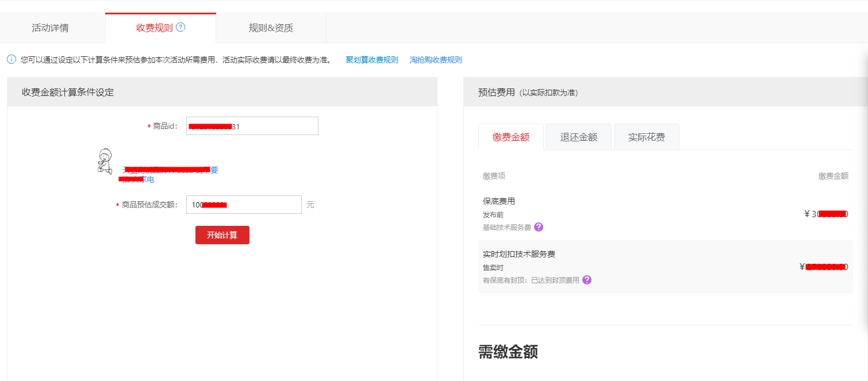Open the 聚划算收费规则 link

coord(371,59)
